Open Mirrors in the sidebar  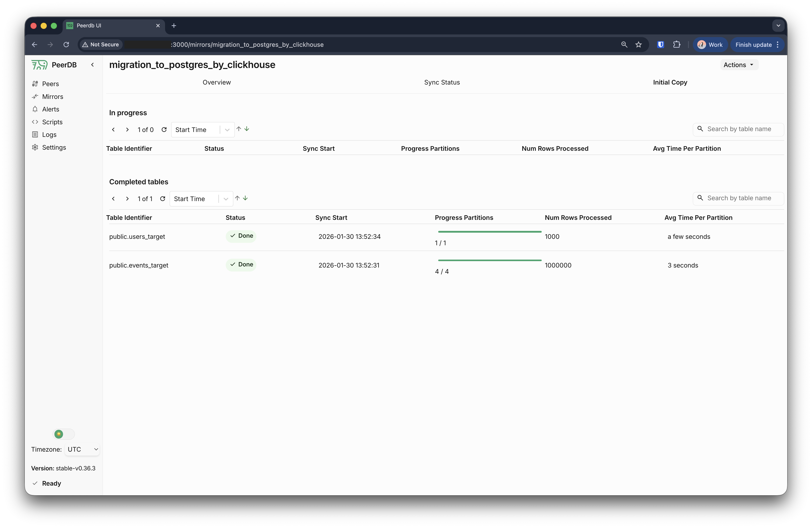[x=53, y=97]
